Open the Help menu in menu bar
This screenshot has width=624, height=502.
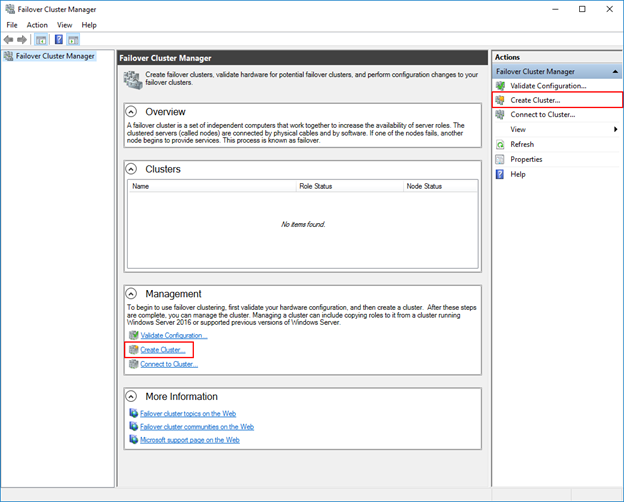[89, 25]
